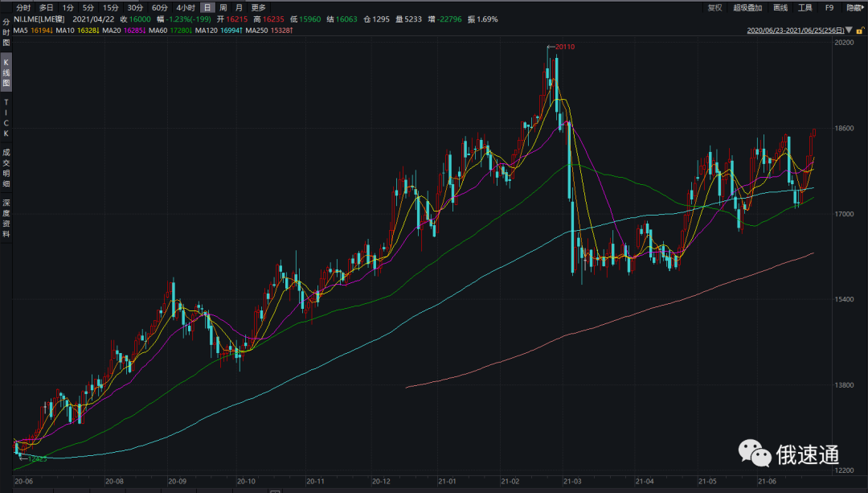Select the 60分 timeframe

[x=160, y=7]
